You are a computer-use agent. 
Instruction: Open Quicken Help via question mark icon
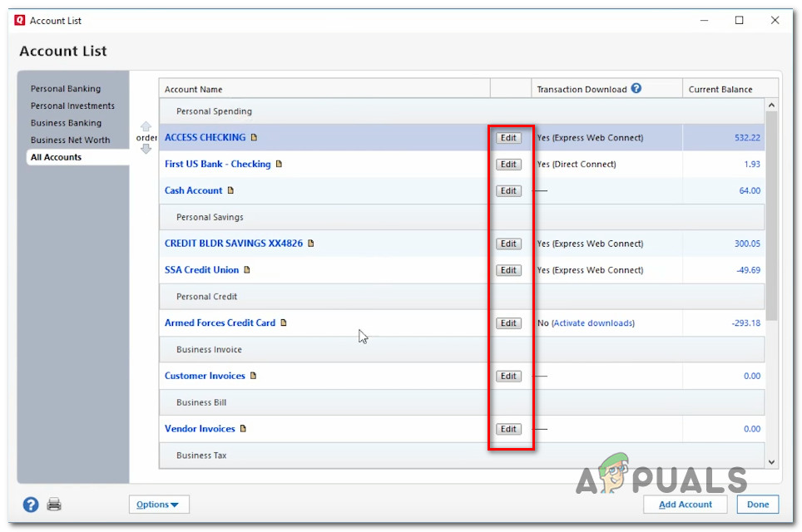30,505
